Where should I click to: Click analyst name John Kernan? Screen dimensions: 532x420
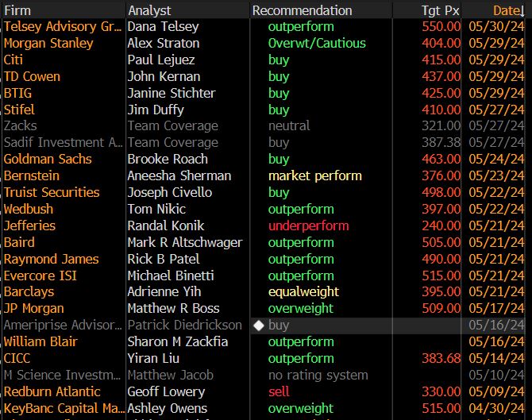pos(164,76)
